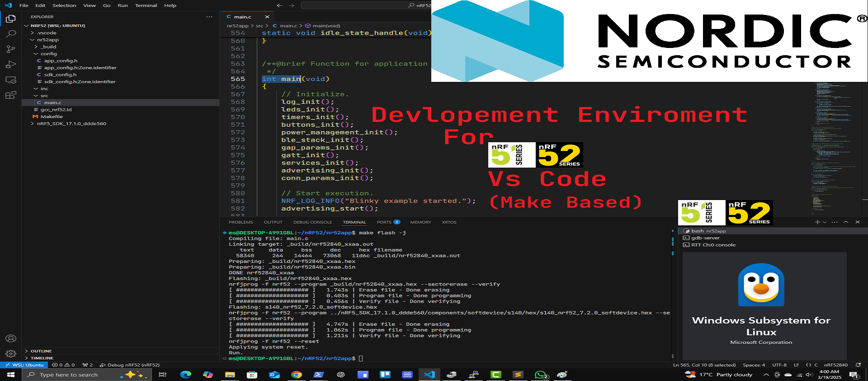Screen dimensions: 868x381
Task: Click the notifications bell in status bar
Action: [x=858, y=365]
